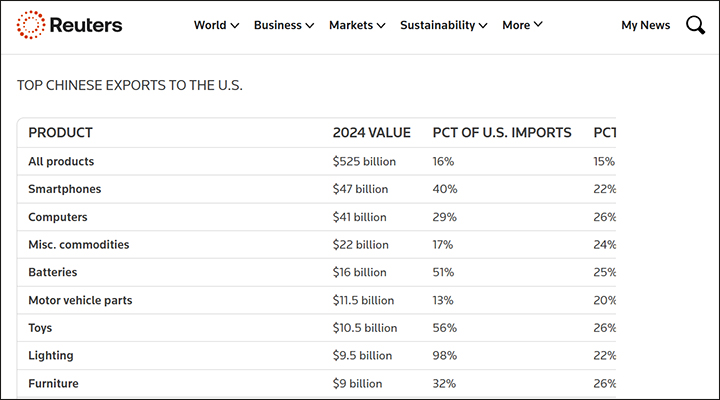Select the Lighting row label
Screen dimensions: 720x400
tap(51, 355)
